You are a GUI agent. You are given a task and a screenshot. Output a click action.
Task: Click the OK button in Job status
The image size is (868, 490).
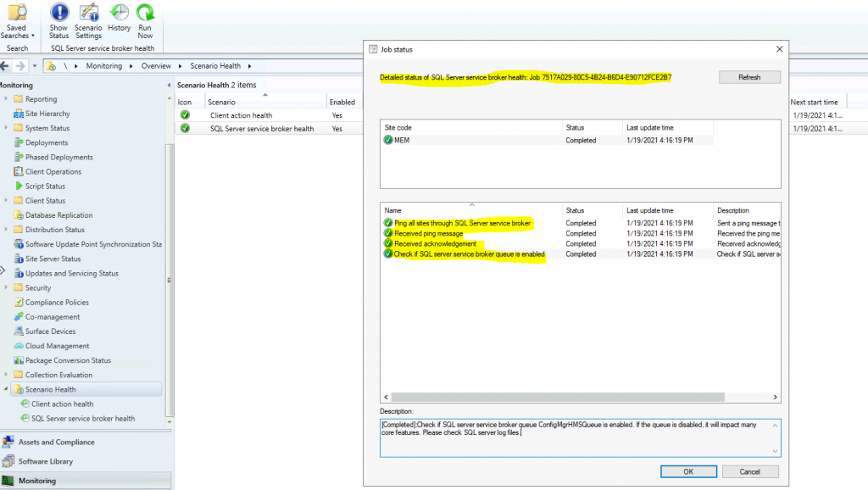(688, 471)
